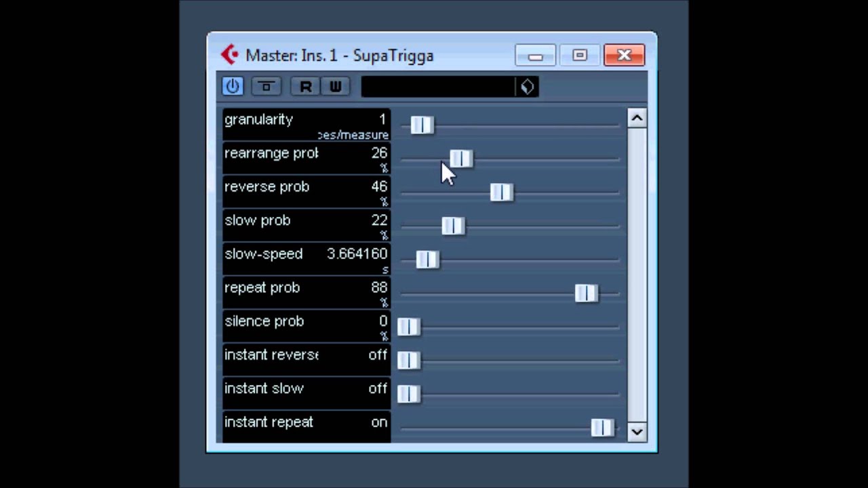Minimize the SupaTrigga plug-in window
The image size is (868, 488).
point(535,56)
